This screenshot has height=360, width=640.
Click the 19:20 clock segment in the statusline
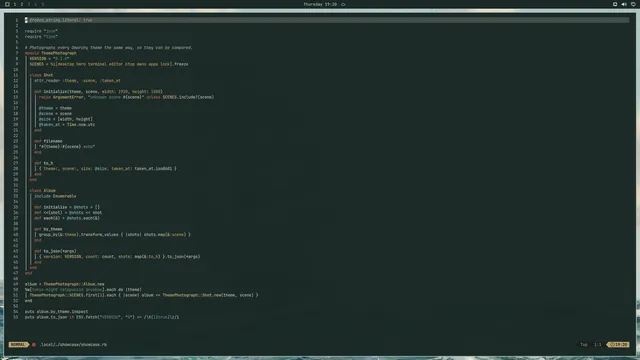click(x=618, y=344)
